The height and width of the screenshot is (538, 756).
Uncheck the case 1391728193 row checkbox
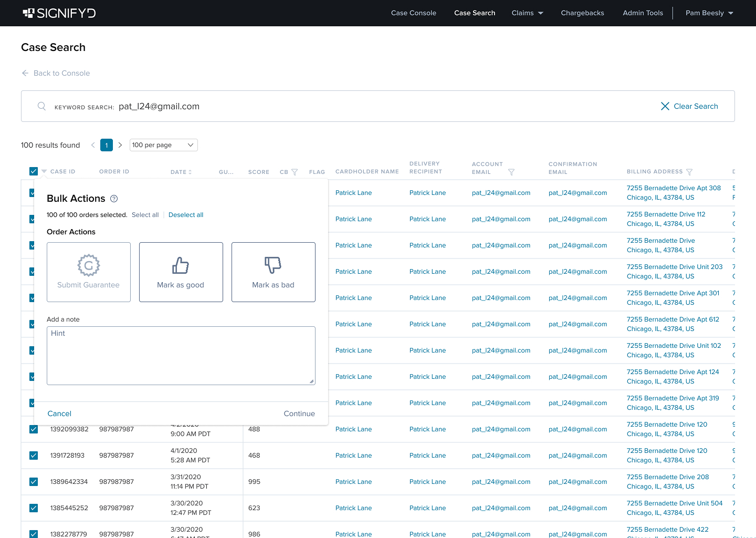click(34, 456)
